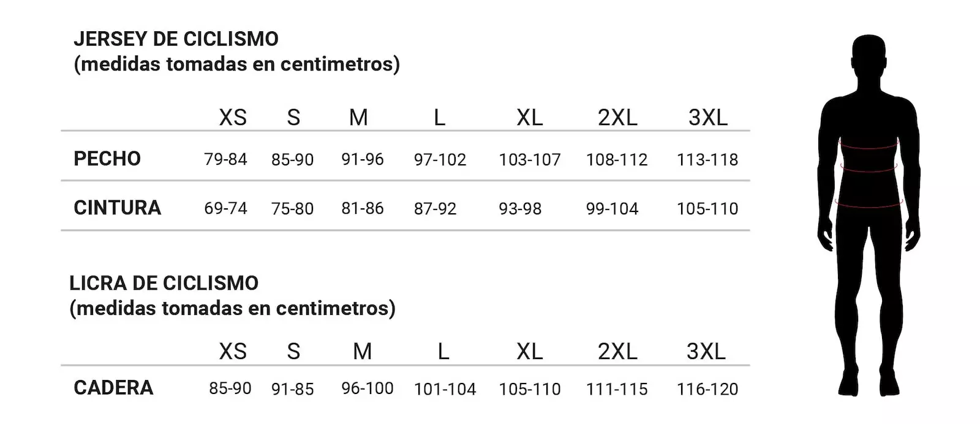Click the 93-98 waist value
980x424 pixels.
520,209
